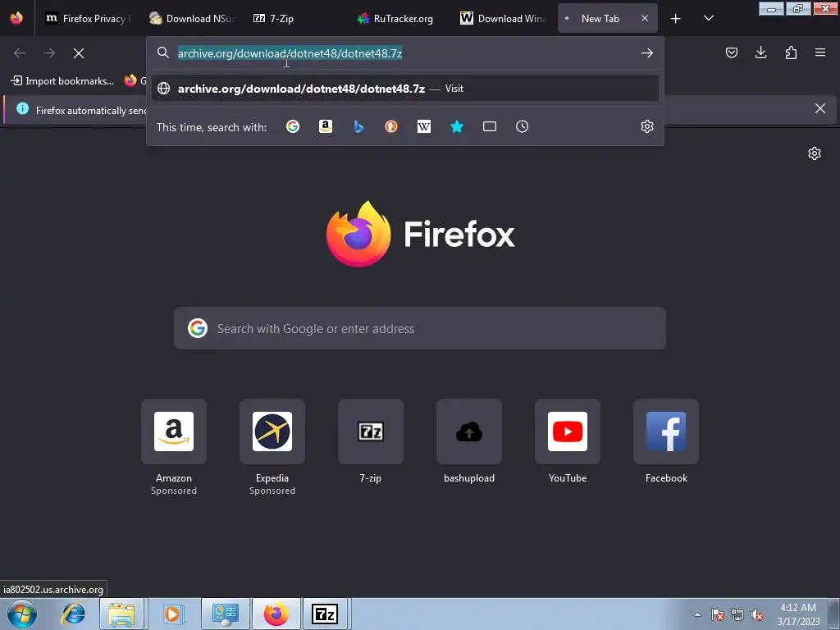The width and height of the screenshot is (840, 630).
Task: Search this time with Google icon
Action: coord(293,126)
